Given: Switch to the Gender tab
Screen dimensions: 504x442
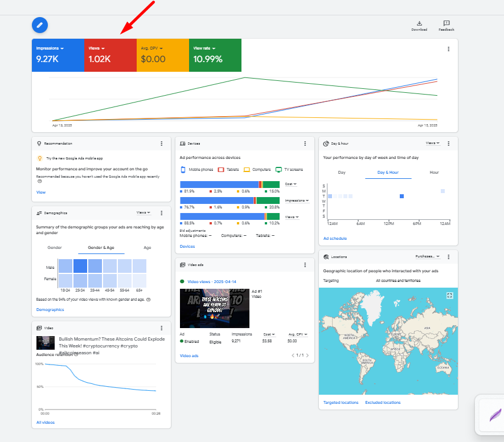Looking at the screenshot, I should point(55,248).
